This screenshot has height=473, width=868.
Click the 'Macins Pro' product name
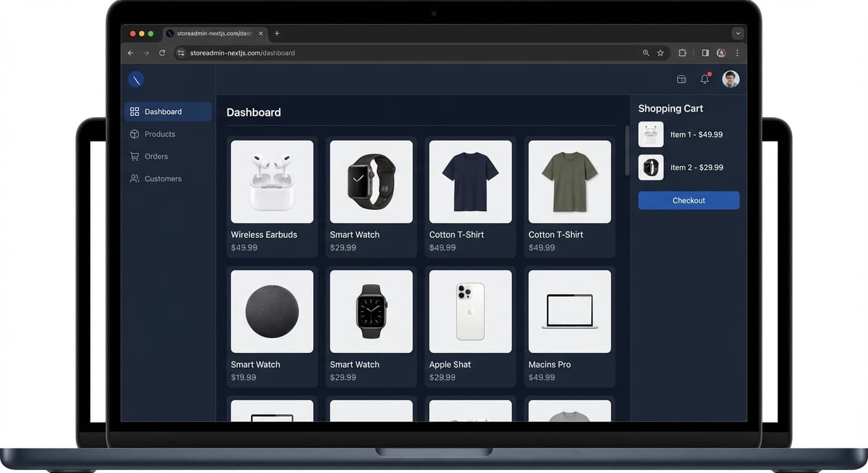(549, 365)
